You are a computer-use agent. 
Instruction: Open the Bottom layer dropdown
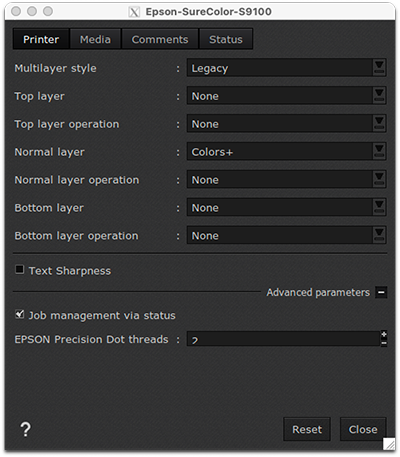point(286,208)
